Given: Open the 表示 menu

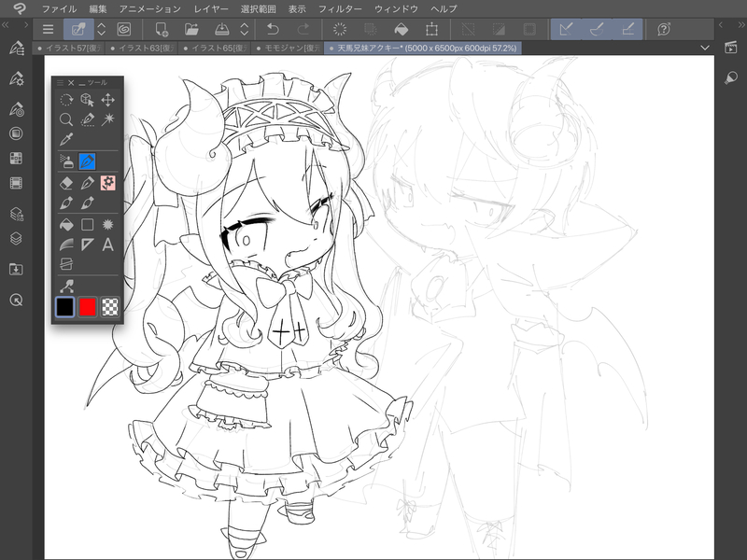Looking at the screenshot, I should 297,8.
